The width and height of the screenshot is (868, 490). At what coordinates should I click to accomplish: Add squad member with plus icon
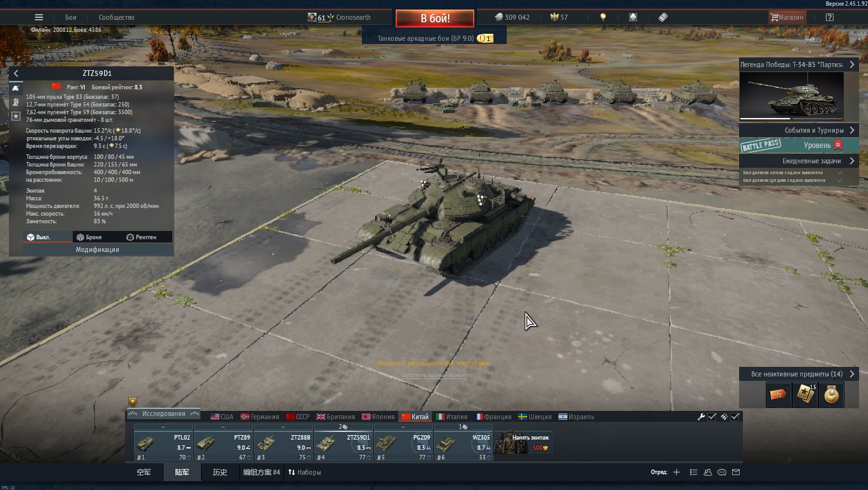click(x=677, y=472)
